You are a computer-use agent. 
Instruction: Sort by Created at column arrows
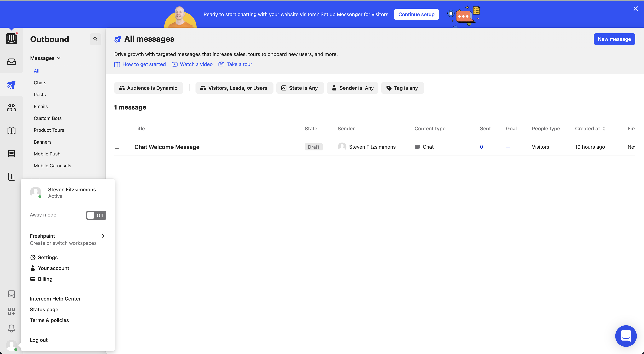pyautogui.click(x=604, y=128)
